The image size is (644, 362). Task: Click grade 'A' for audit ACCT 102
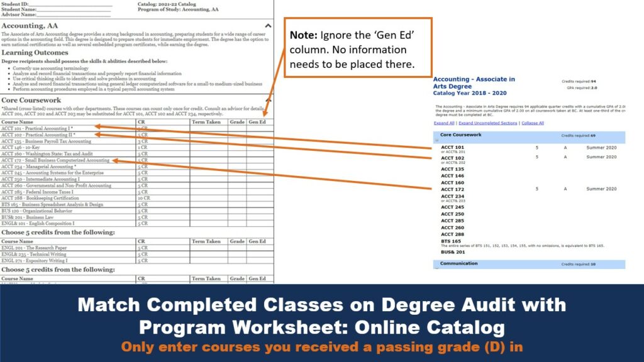tap(565, 157)
